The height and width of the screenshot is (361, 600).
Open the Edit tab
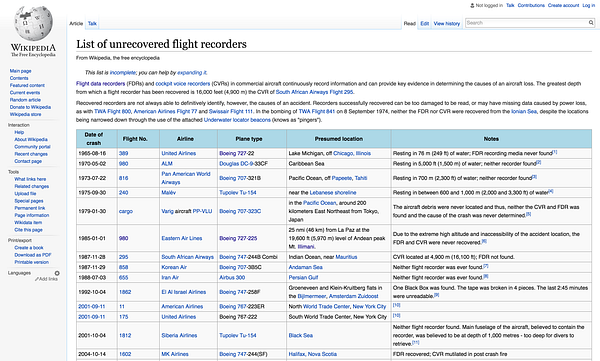point(425,23)
